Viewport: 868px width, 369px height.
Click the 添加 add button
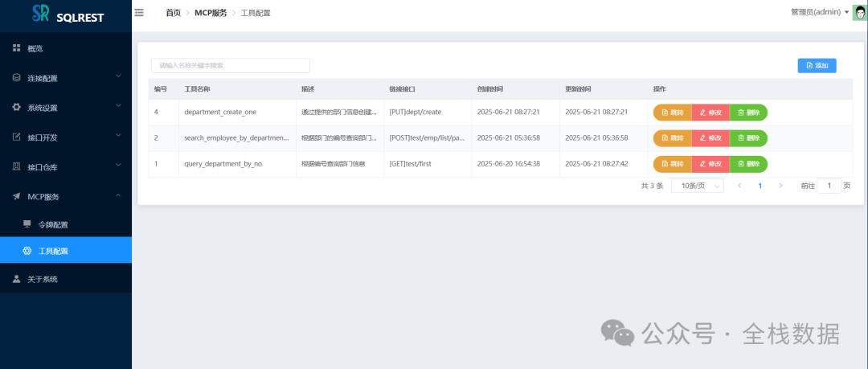click(817, 65)
